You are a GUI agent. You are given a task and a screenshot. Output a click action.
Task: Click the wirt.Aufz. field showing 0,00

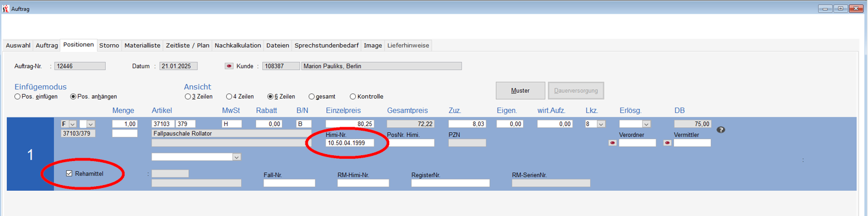(555, 124)
